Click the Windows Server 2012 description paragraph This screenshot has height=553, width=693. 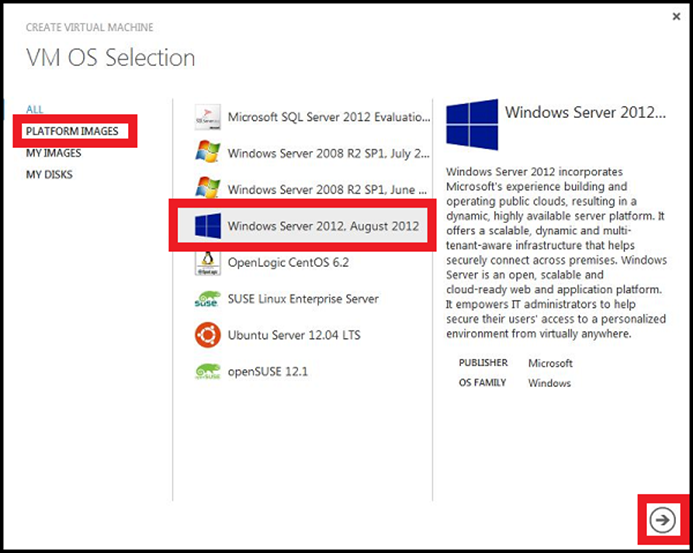tap(556, 252)
